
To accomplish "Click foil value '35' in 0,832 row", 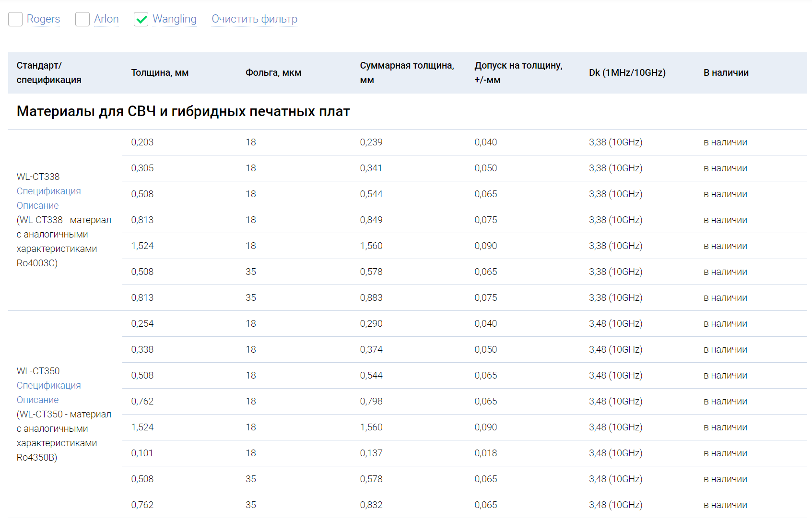I will (251, 505).
